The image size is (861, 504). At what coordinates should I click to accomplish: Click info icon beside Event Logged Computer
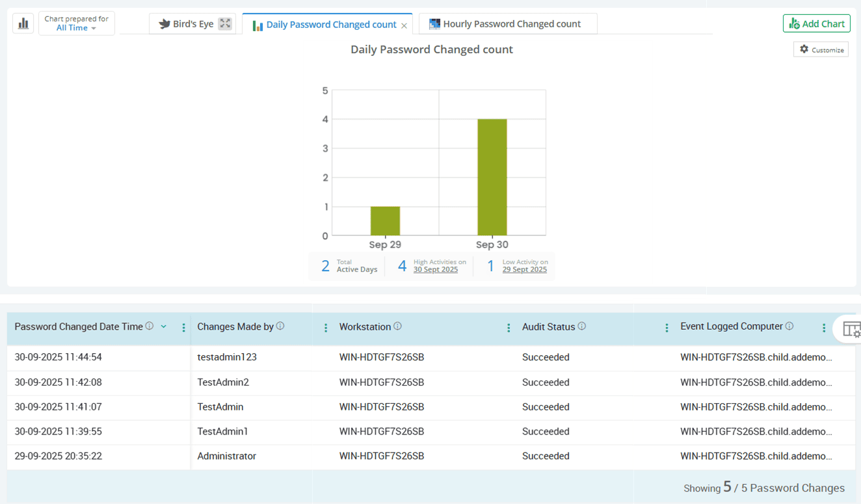click(789, 326)
